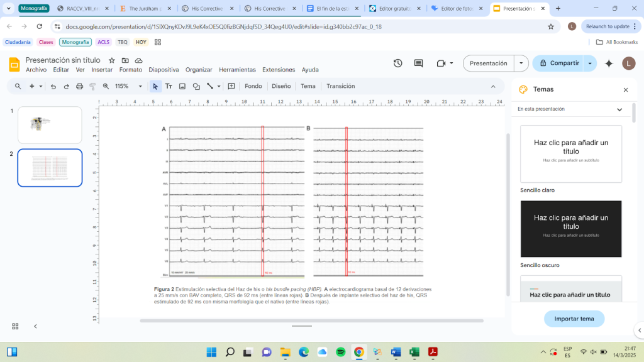Select the shape tool icon
This screenshot has width=644, height=362.
click(196, 86)
